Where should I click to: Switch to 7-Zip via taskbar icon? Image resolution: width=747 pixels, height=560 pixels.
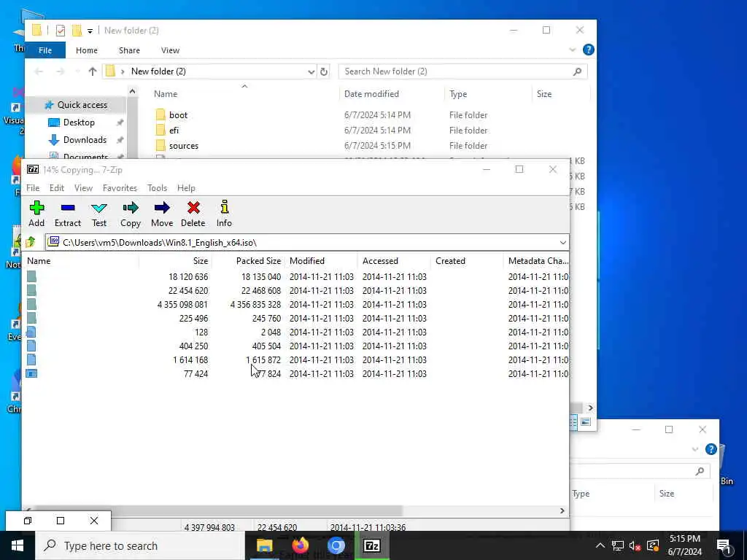371,545
